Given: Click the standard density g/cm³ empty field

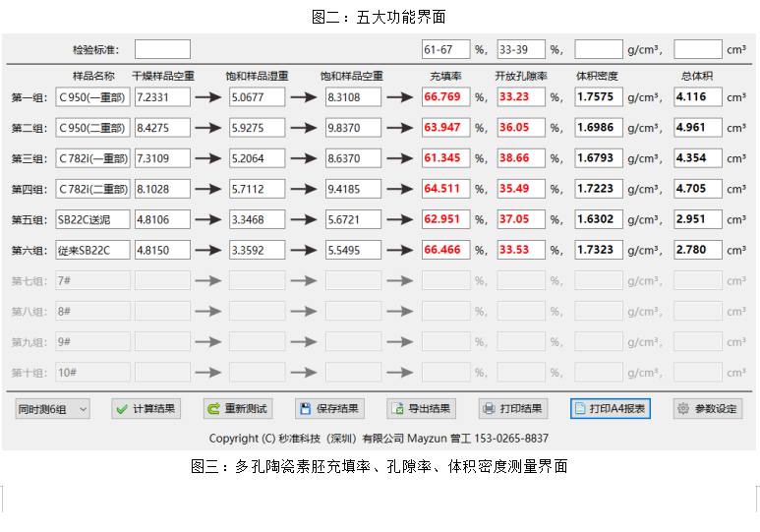Looking at the screenshot, I should pos(598,49).
